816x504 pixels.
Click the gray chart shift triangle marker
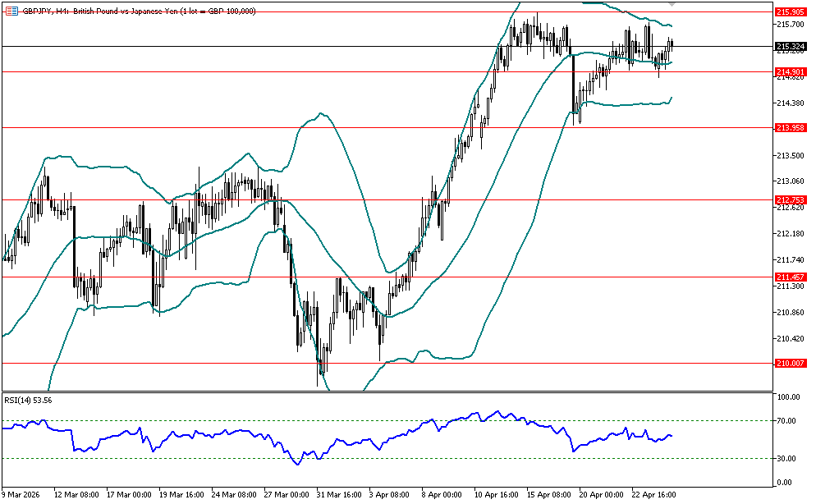672,5
